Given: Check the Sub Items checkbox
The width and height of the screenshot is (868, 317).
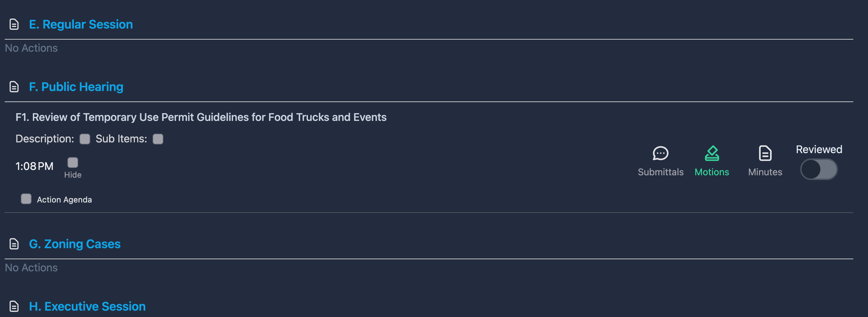Looking at the screenshot, I should [x=158, y=139].
